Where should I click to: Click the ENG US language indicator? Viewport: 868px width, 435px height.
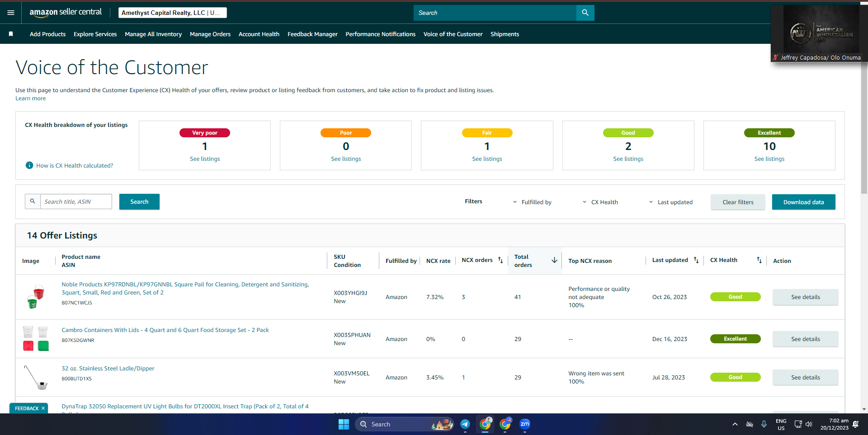(x=781, y=424)
